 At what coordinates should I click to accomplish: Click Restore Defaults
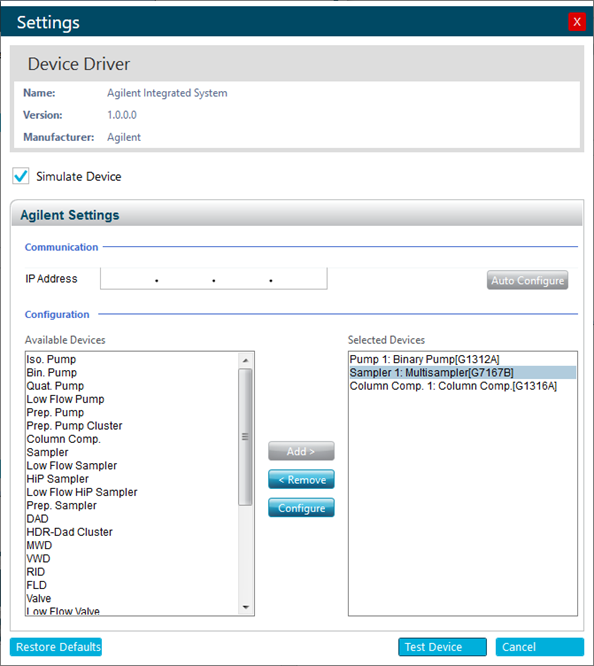[x=56, y=647]
